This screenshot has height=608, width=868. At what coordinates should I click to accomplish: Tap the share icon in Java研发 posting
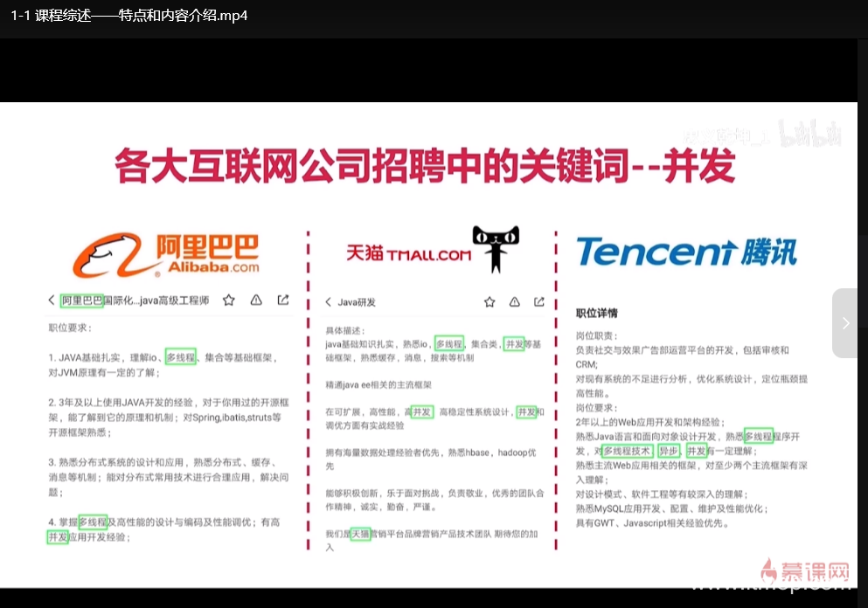point(539,302)
